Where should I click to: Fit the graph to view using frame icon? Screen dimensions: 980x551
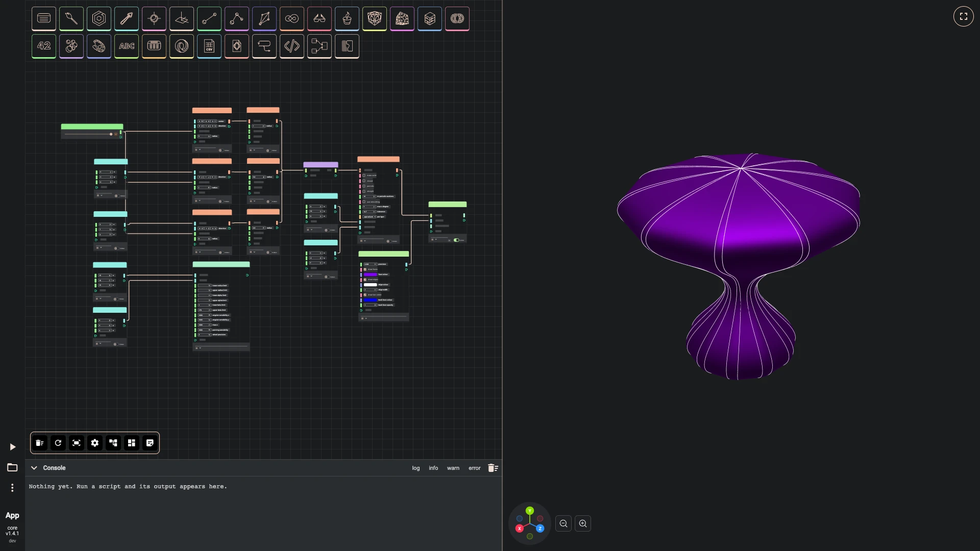[x=77, y=443]
